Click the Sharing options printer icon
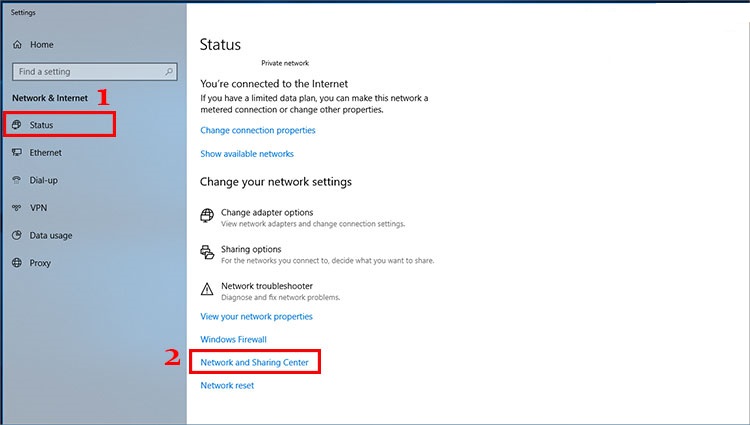The height and width of the screenshot is (425, 750). coord(207,252)
